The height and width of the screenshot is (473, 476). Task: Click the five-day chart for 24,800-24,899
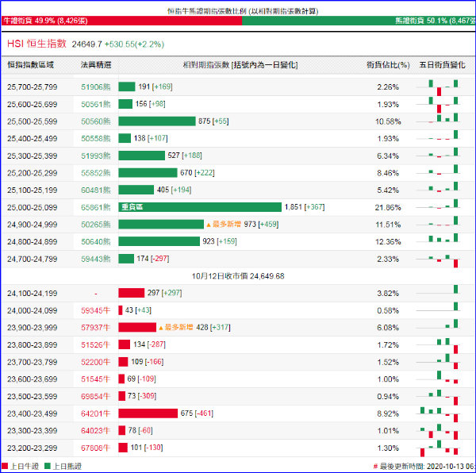point(438,238)
